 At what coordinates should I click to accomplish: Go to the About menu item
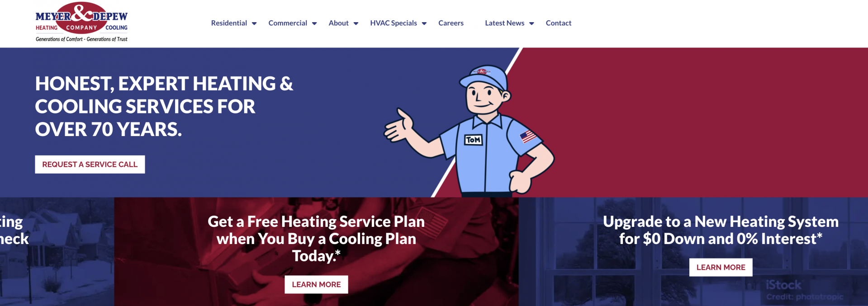coord(338,23)
